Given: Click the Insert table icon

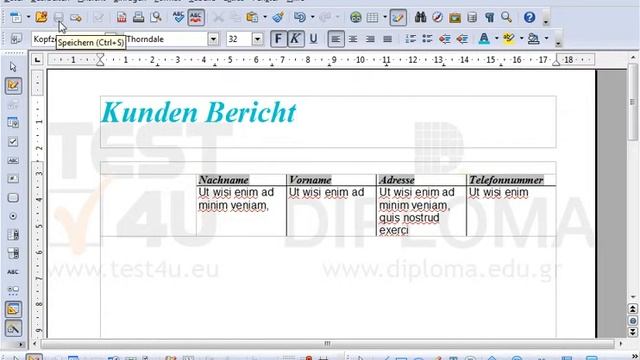Looking at the screenshot, I should [x=372, y=18].
